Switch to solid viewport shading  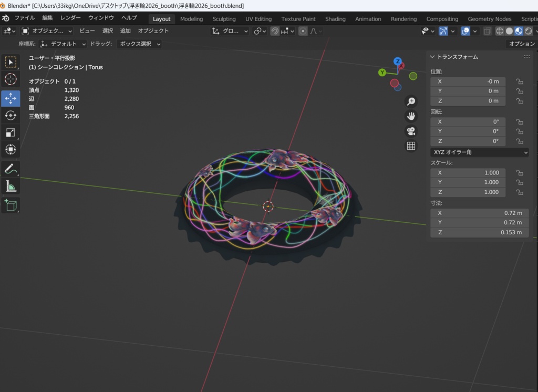pos(510,31)
